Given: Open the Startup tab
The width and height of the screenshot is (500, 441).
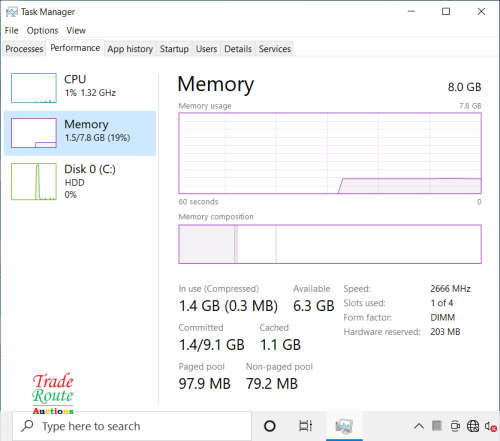Looking at the screenshot, I should [x=174, y=49].
